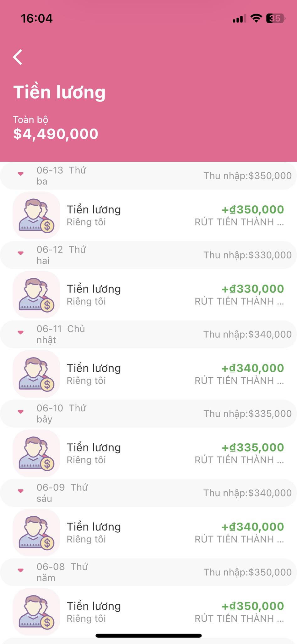The image size is (297, 644).
Task: Tap the home indicator bar
Action: 148,636
